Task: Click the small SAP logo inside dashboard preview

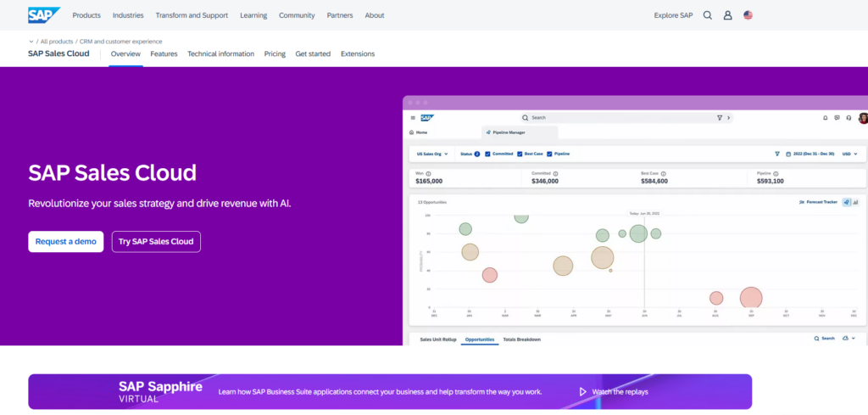Action: [x=427, y=117]
